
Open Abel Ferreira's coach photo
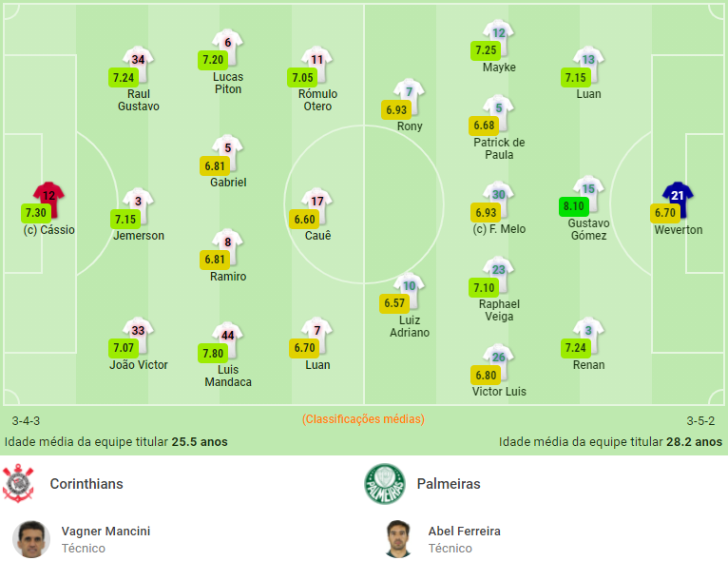[398, 539]
